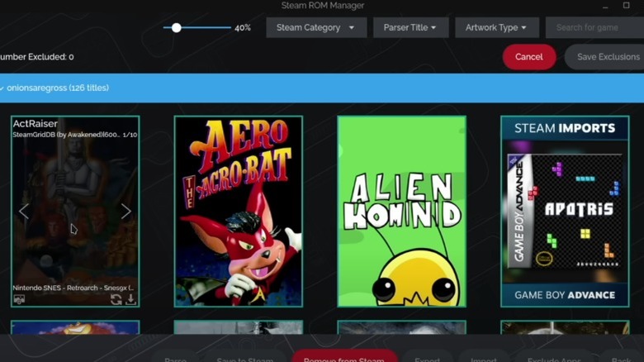Select the Aero the Acro-Bat artwork card
644x362 pixels.
tap(239, 212)
